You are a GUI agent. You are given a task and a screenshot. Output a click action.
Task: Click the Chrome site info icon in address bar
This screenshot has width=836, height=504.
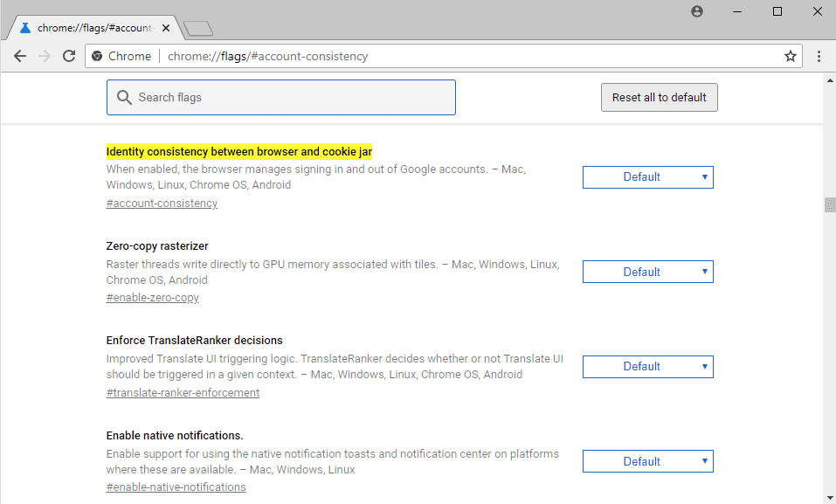pos(97,56)
